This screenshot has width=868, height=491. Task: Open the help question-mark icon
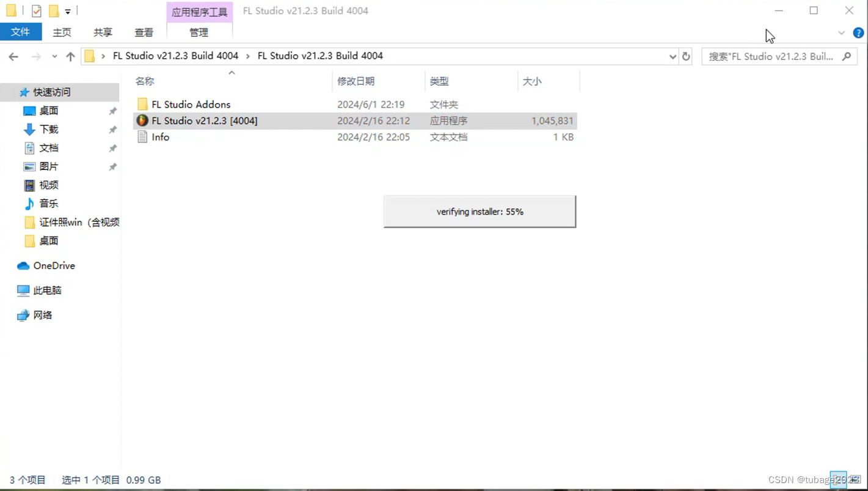(x=858, y=32)
